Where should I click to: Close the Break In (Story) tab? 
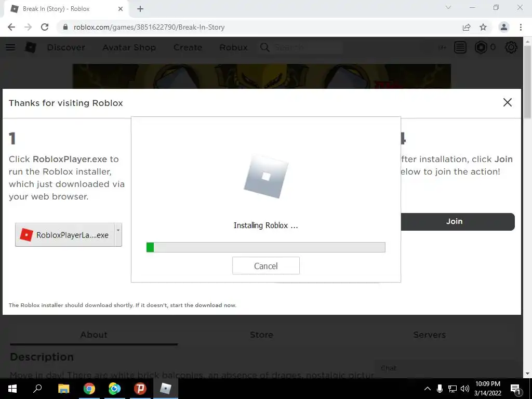[x=121, y=9]
